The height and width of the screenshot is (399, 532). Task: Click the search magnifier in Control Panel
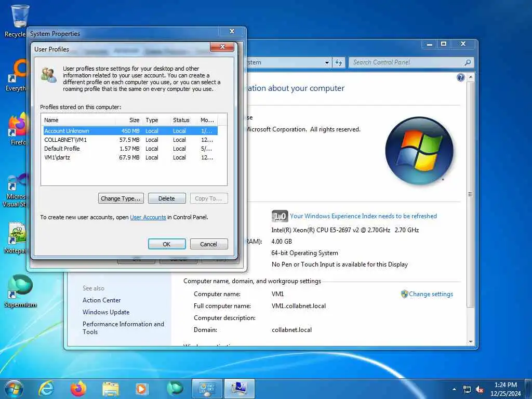click(x=468, y=62)
